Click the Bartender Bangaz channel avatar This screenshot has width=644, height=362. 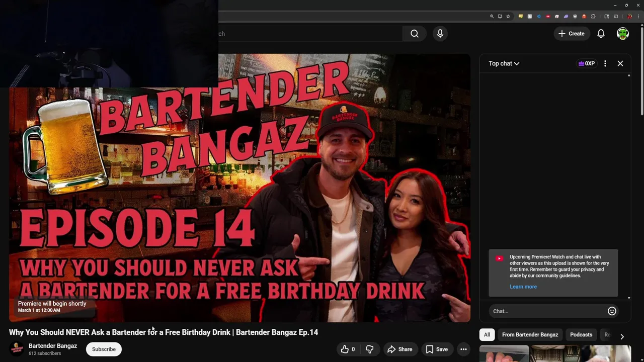[x=17, y=349]
